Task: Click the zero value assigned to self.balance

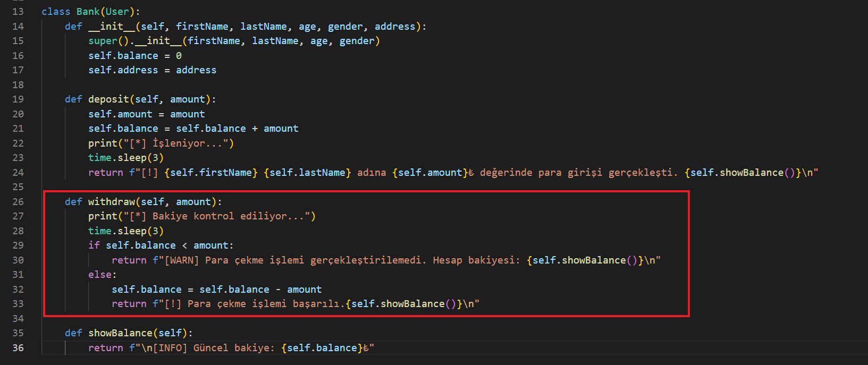Action: tap(179, 56)
